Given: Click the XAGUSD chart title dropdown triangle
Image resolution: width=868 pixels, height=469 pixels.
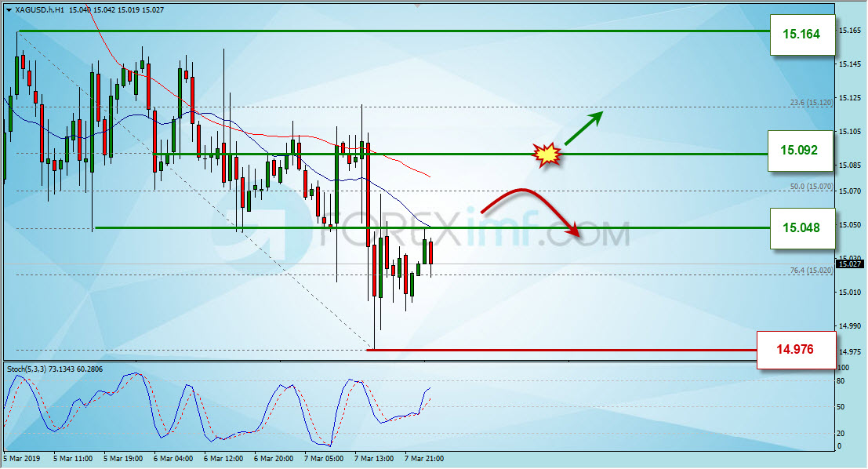Looking at the screenshot, I should [9, 10].
